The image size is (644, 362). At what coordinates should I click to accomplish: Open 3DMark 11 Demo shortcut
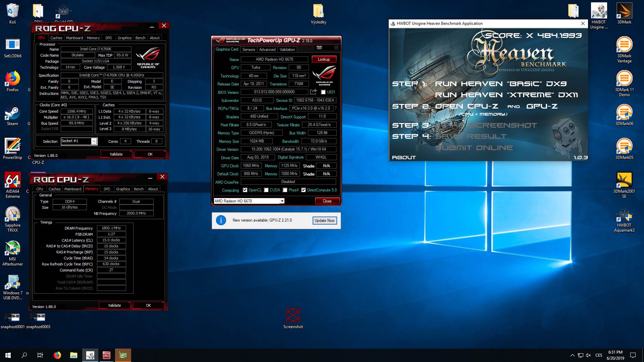click(x=624, y=84)
